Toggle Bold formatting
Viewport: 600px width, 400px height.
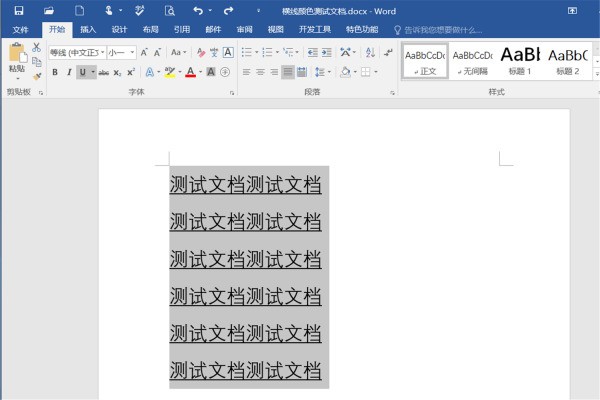coord(55,72)
